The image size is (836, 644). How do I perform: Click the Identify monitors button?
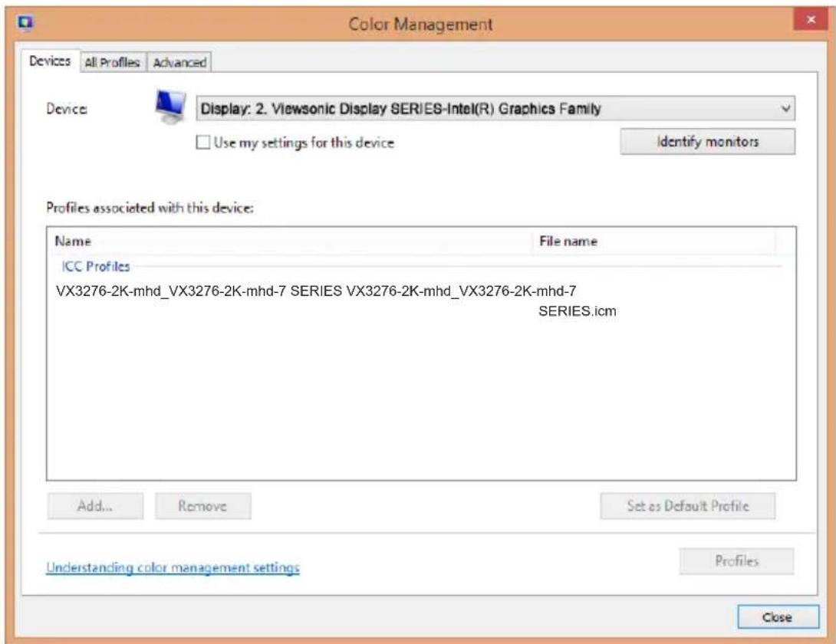click(707, 142)
